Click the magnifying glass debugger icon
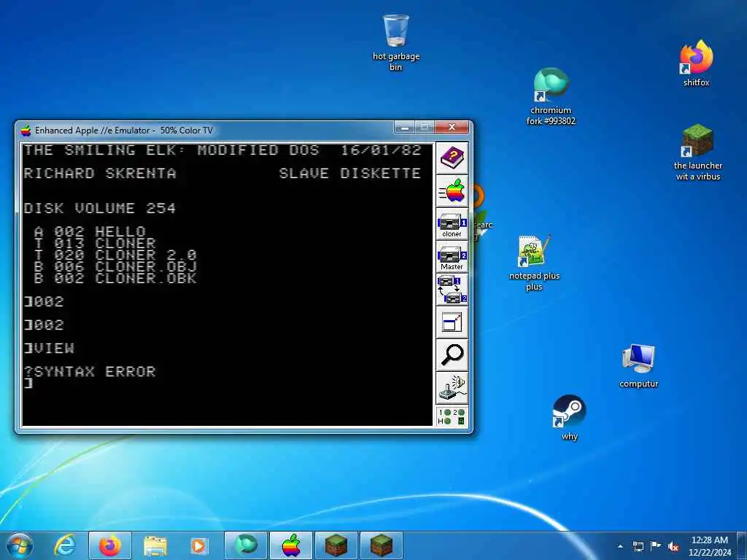Screen dimensions: 747x560 click(452, 355)
